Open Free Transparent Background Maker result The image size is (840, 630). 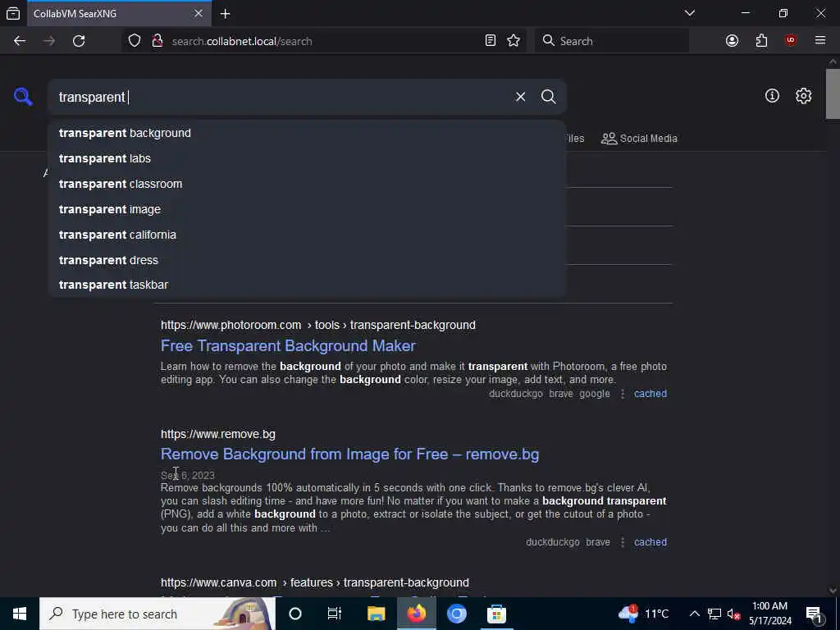(288, 346)
